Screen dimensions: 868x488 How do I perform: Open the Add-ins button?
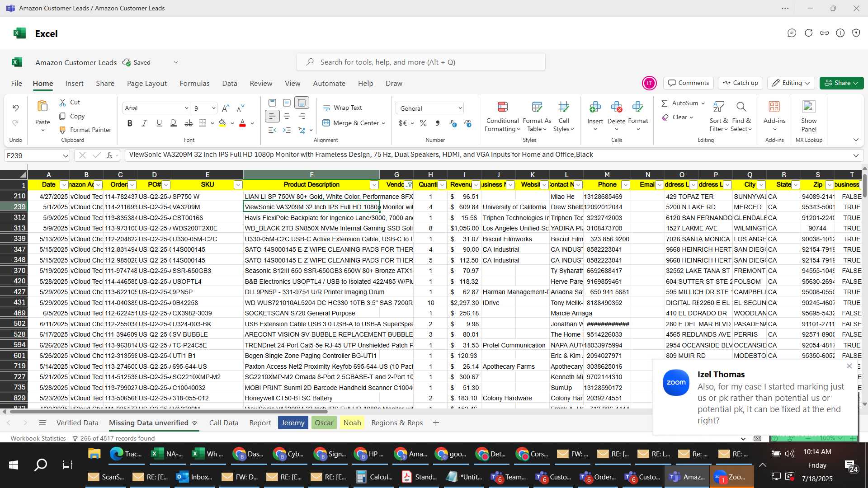[774, 115]
